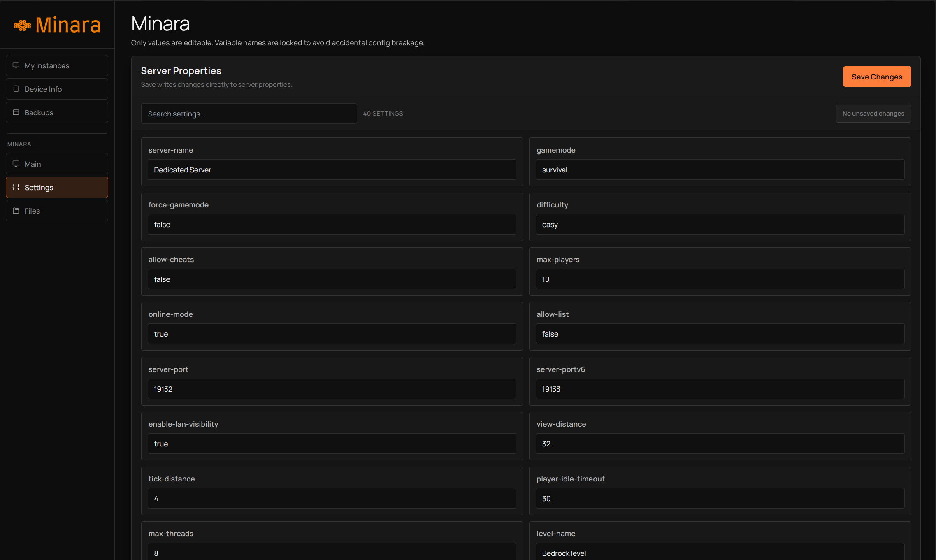Select the Settings sidebar item
Viewport: 936px width, 560px height.
57,187
